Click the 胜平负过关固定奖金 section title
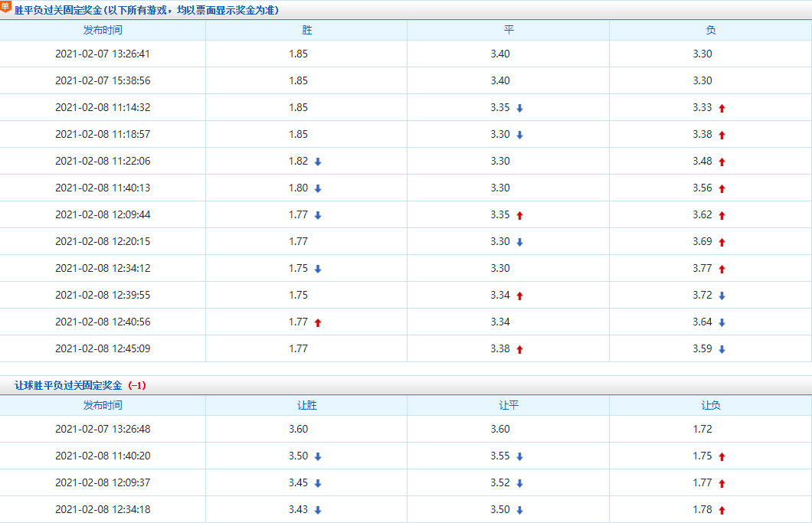 (146, 11)
